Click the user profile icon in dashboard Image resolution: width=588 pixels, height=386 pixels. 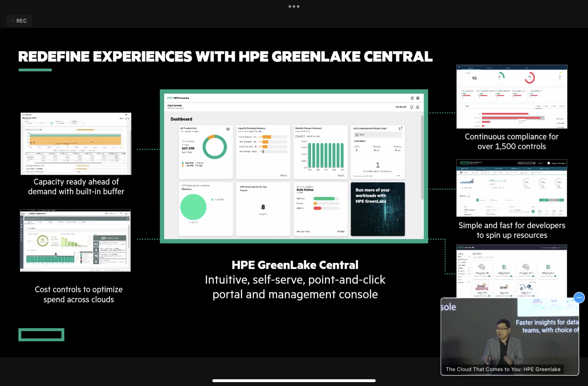[418, 107]
